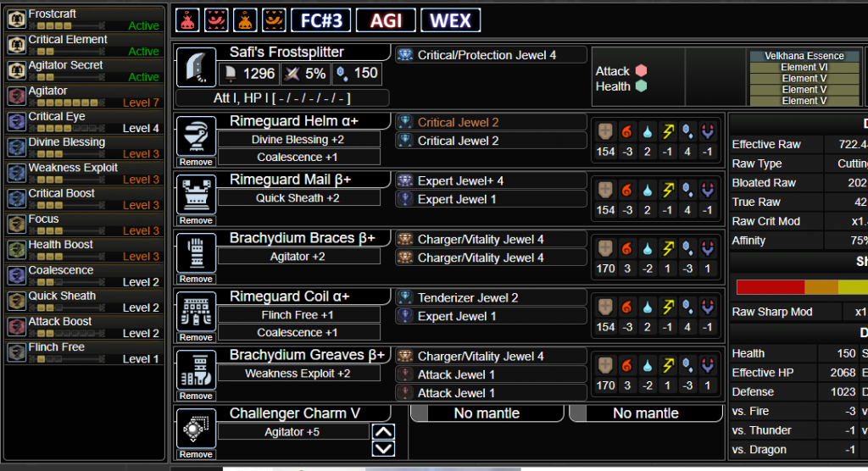Open the first No mantle slot selector
This screenshot has width=868, height=471.
pyautogui.click(x=487, y=413)
